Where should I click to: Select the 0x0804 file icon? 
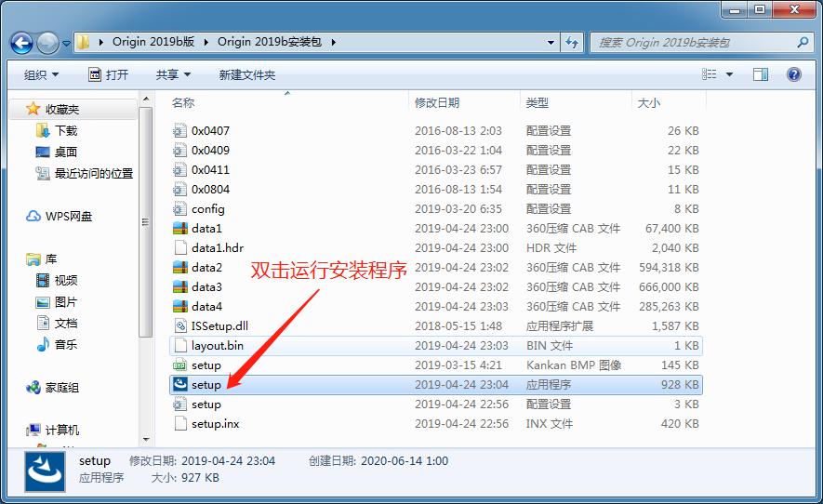pos(180,190)
